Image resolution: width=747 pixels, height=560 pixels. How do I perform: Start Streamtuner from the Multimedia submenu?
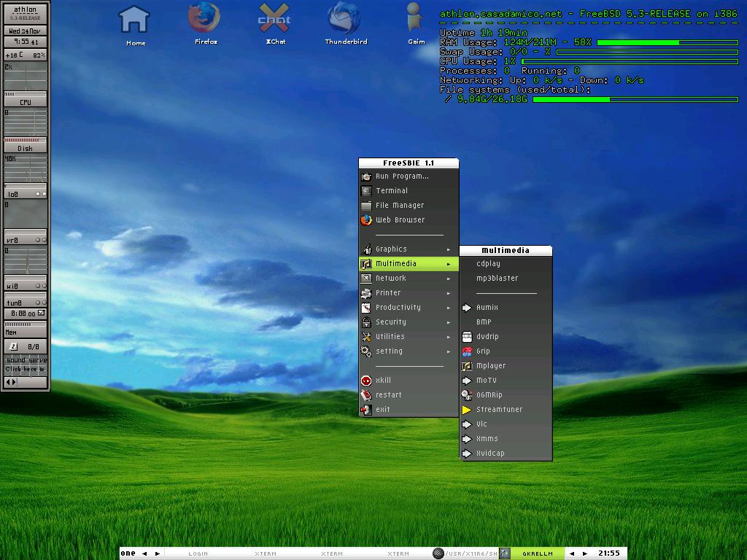506,410
